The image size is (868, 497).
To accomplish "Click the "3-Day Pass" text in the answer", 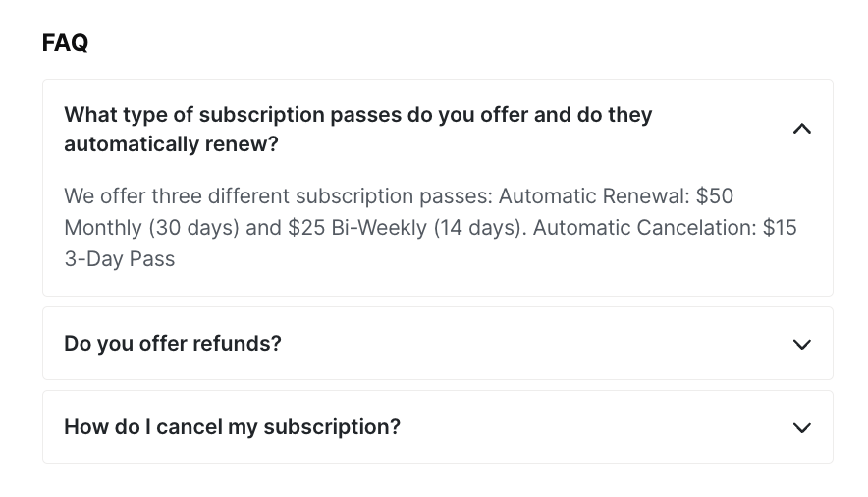I will pos(119,260).
